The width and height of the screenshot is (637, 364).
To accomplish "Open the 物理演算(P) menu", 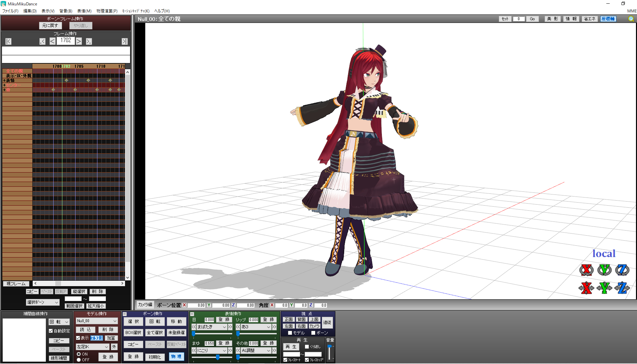I will pyautogui.click(x=107, y=11).
